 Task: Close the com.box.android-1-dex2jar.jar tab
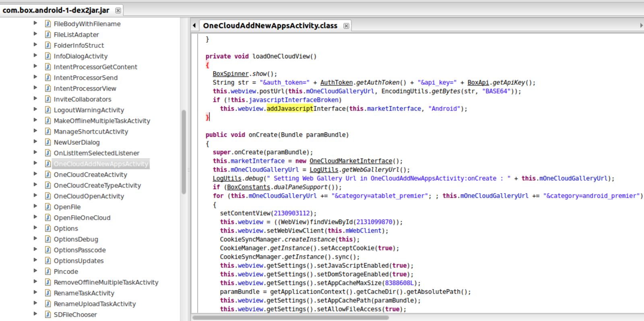point(118,10)
